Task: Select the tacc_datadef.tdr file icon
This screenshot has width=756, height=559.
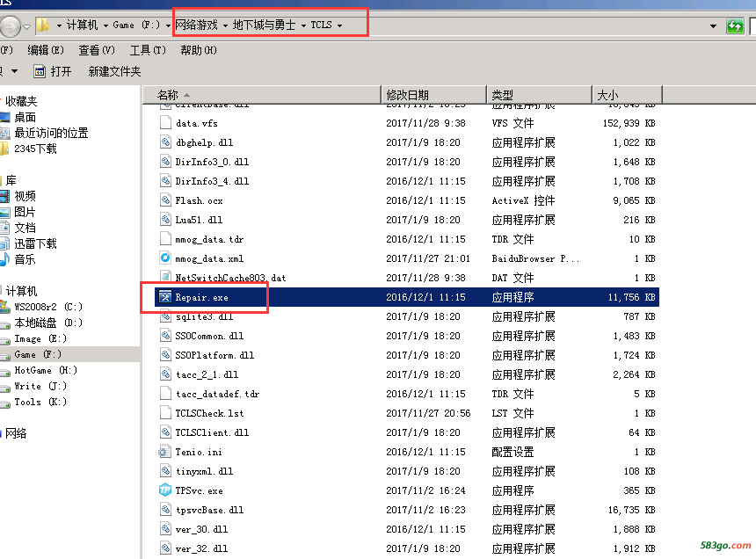Action: [165, 393]
